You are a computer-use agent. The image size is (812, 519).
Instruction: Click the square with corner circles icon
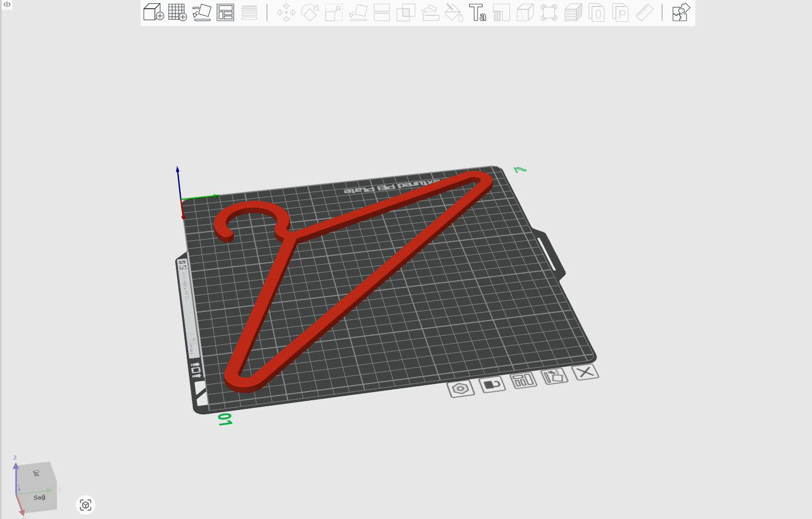point(549,12)
